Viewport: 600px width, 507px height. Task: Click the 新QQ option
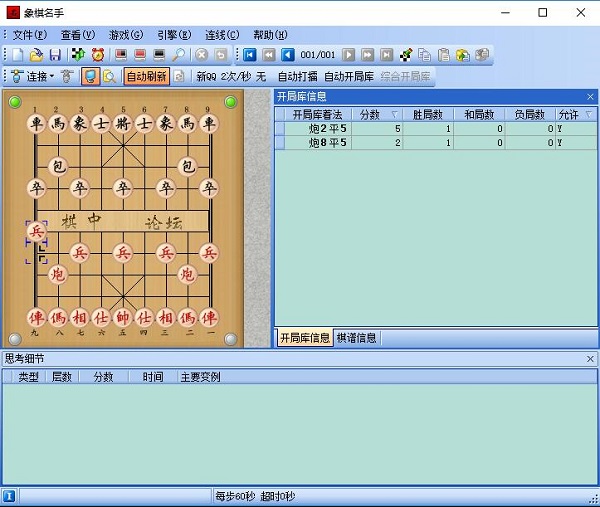pos(206,77)
